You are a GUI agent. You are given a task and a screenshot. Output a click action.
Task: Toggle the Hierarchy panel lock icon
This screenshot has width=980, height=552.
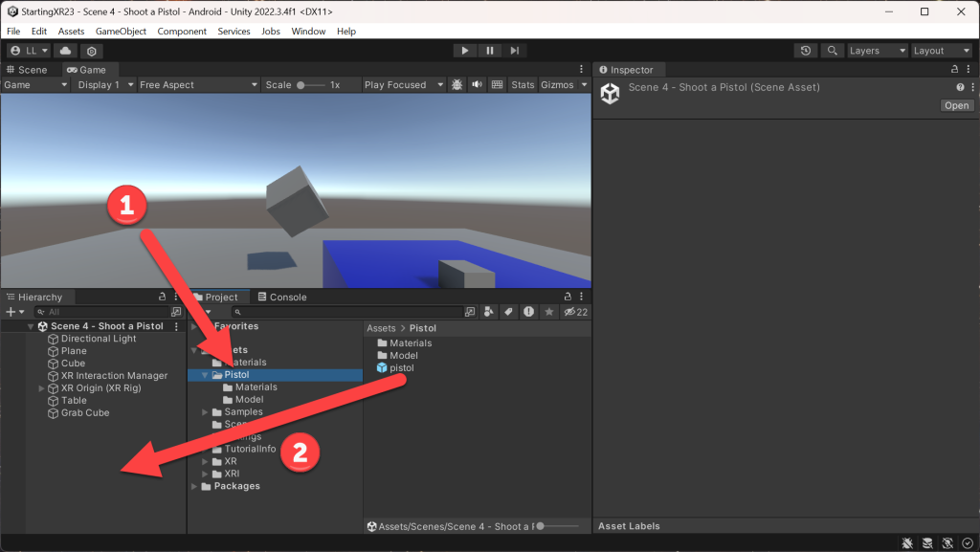click(163, 297)
